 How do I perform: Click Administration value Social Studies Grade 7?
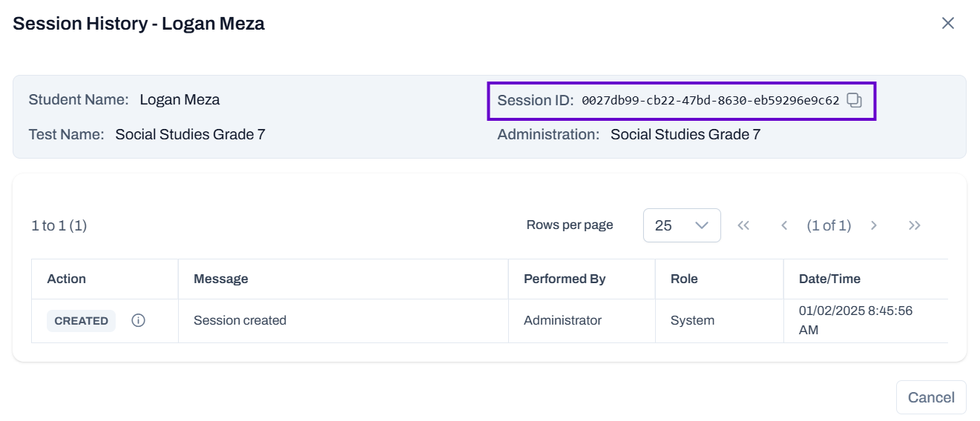tap(685, 134)
